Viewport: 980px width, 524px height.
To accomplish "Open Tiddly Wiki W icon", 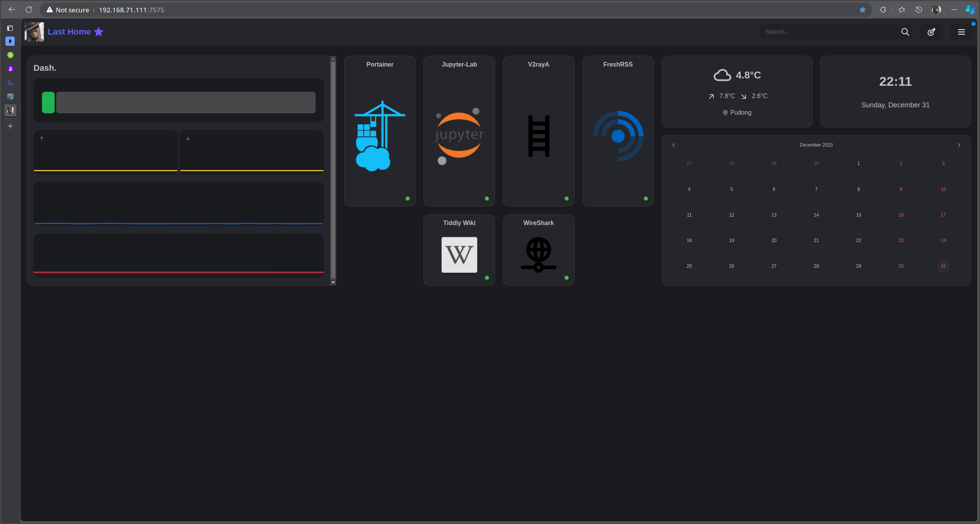I will [459, 255].
